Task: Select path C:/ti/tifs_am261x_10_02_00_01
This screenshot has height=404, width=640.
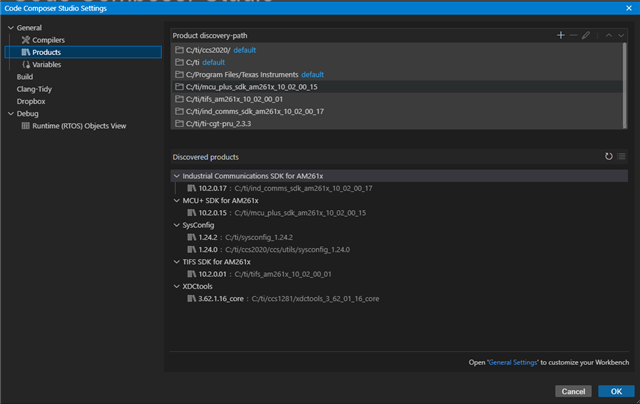Action: (397, 99)
